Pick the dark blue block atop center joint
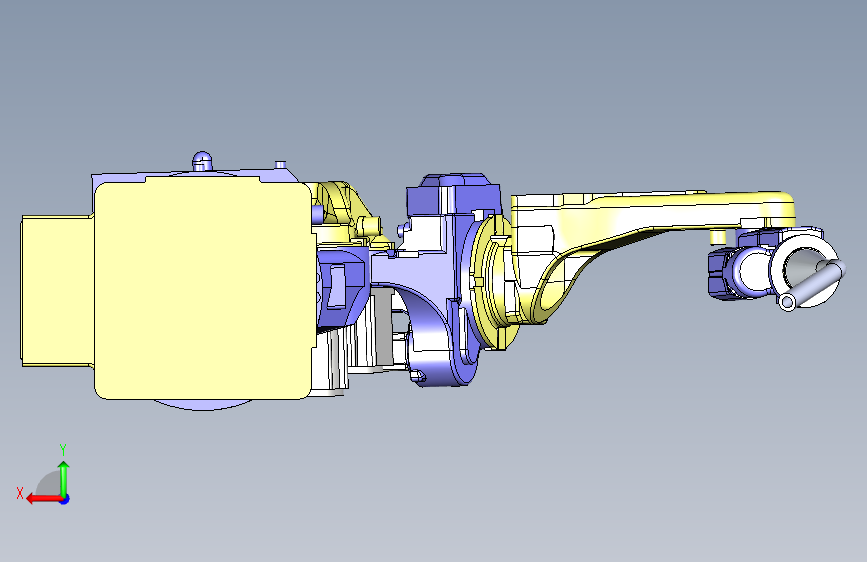The width and height of the screenshot is (867, 562). click(453, 194)
